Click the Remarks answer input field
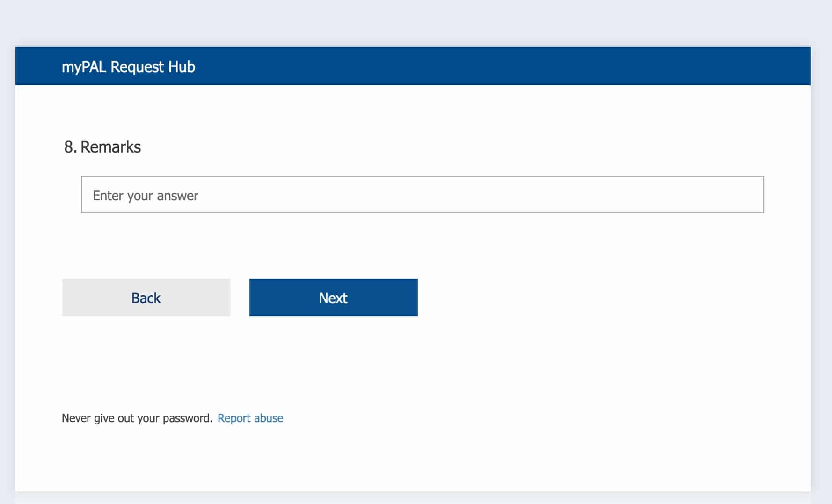The width and height of the screenshot is (832, 504). [x=422, y=195]
